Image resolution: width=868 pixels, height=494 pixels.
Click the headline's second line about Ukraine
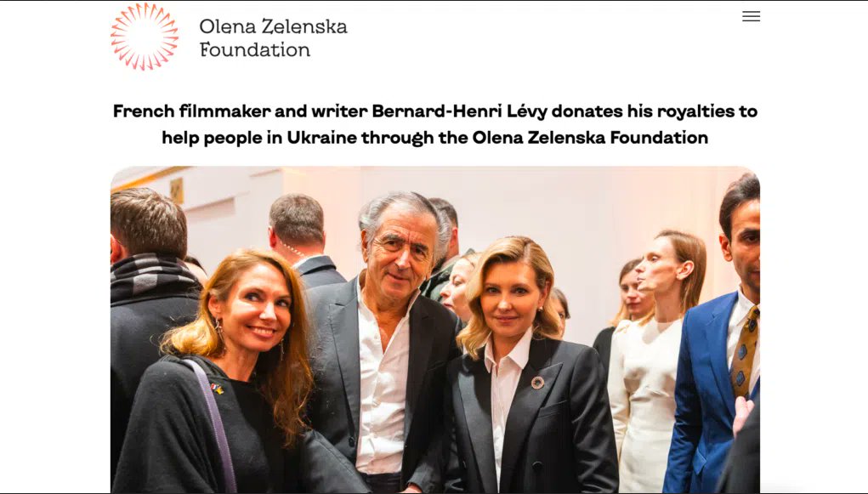tap(434, 138)
